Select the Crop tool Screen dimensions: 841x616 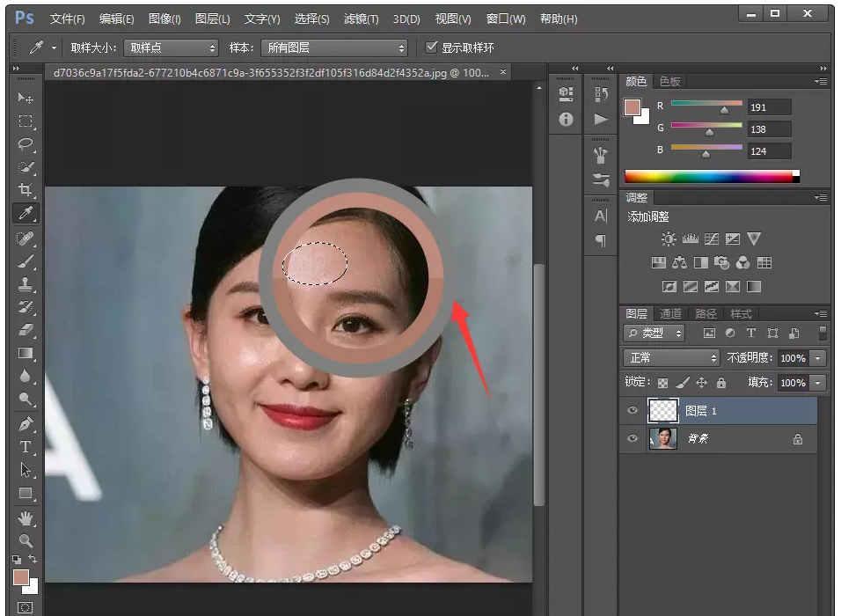(x=26, y=190)
